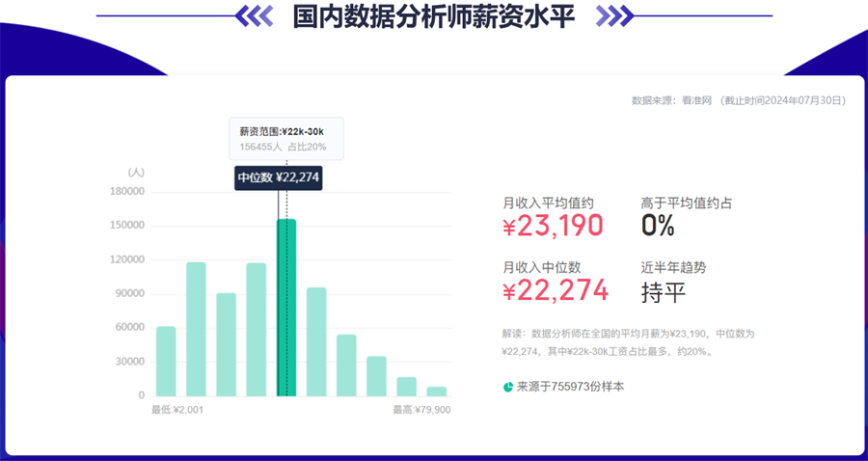The image size is (868, 461).
Task: Click the 最高:¥79,900 axis label
Action: 421,410
